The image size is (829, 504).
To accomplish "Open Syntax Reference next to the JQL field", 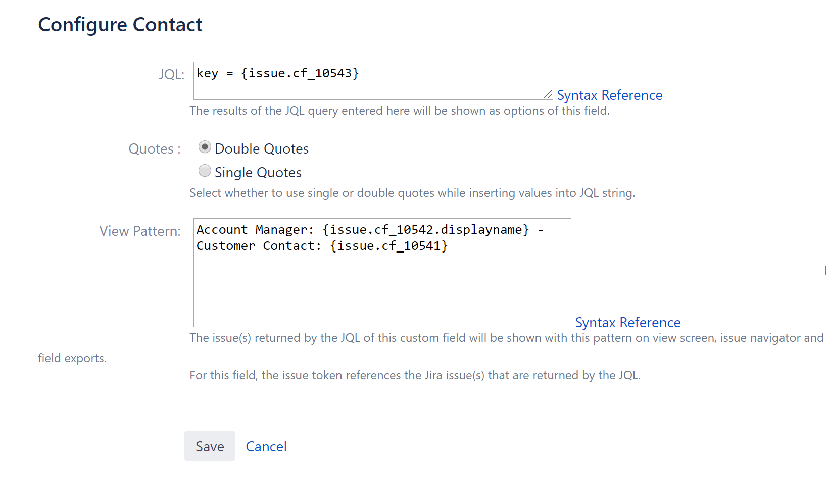I will click(x=609, y=95).
